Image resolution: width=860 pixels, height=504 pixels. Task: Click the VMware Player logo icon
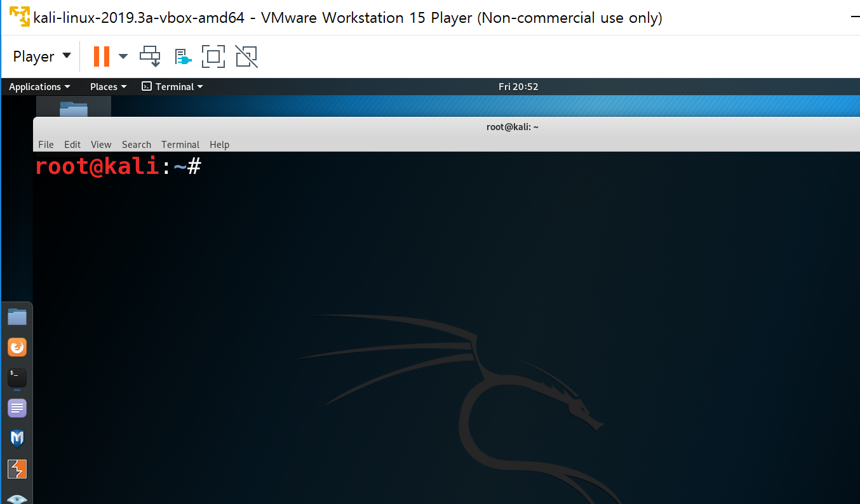point(20,17)
